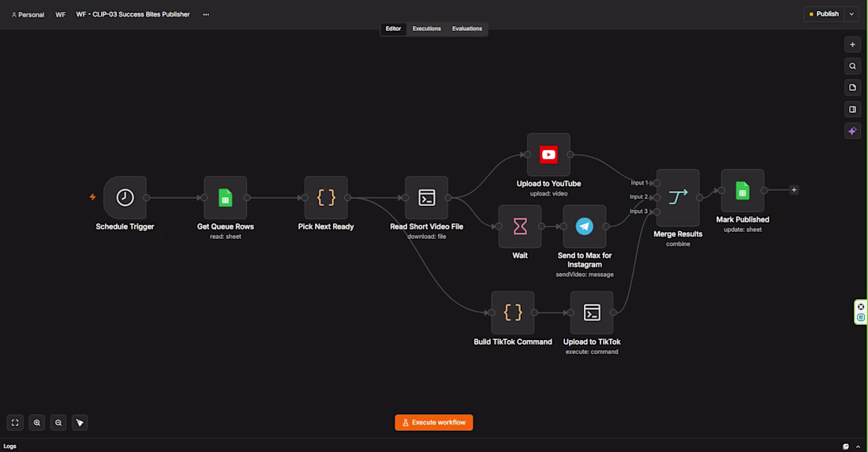Switch to the Evaluations tab

coord(466,28)
